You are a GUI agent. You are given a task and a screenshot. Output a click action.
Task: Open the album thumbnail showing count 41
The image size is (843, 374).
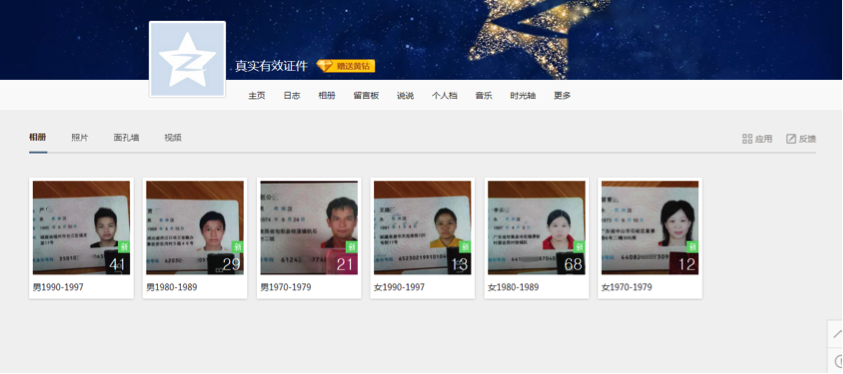(x=81, y=228)
